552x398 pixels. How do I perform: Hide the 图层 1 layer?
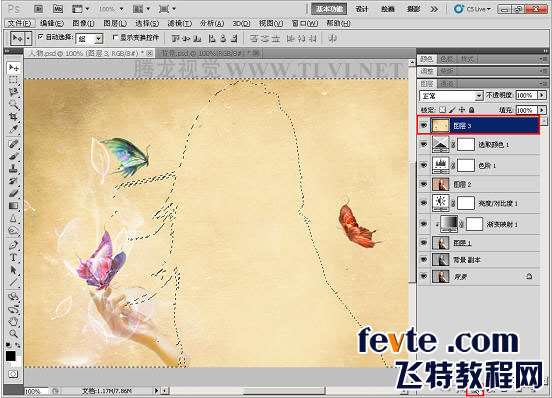click(424, 242)
